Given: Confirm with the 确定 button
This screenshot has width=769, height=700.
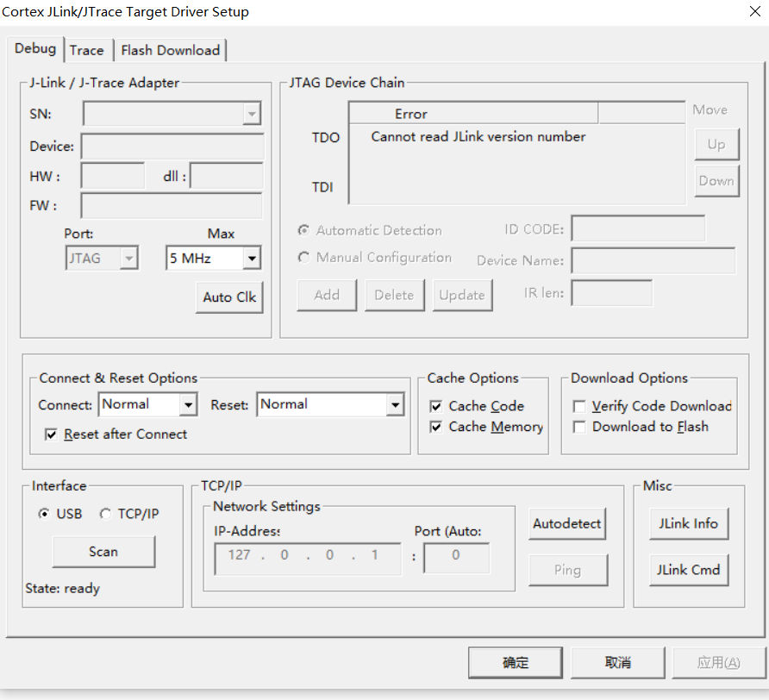Looking at the screenshot, I should (516, 663).
